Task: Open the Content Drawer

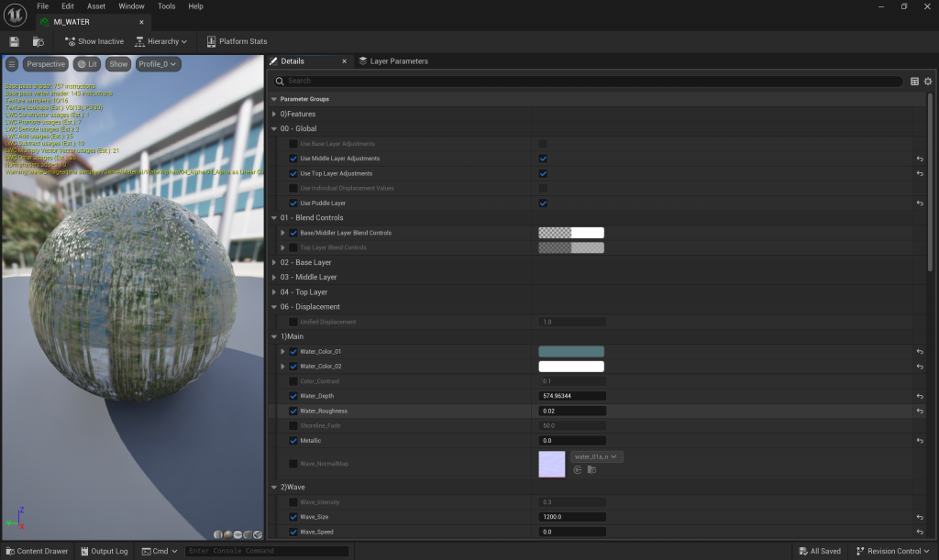Action: (x=37, y=551)
